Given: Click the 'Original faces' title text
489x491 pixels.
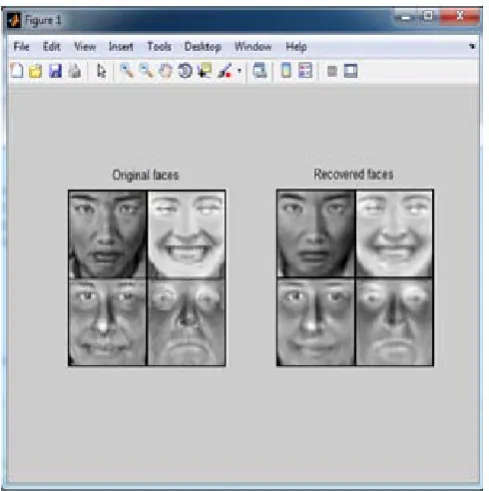Looking at the screenshot, I should [x=146, y=175].
